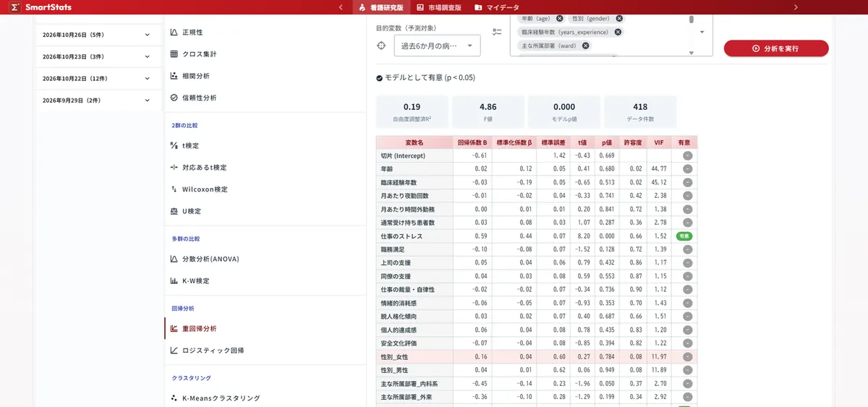Click the 標準誤差 column header

click(x=553, y=142)
